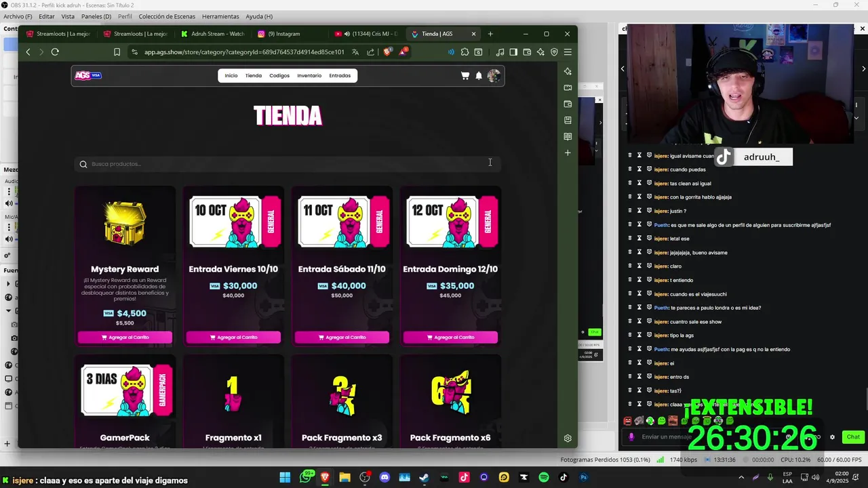Screen dimensions: 868x488
Task: Bookmark this page icon
Action: [117, 52]
